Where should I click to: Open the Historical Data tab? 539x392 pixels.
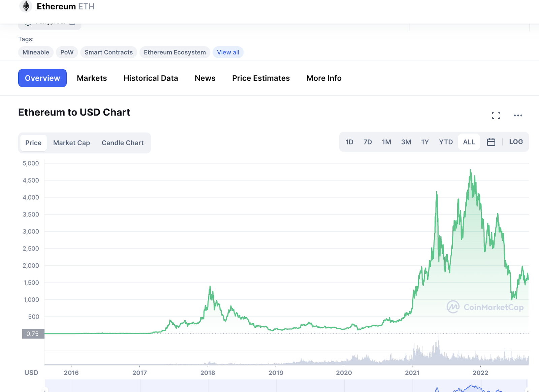[x=151, y=78]
